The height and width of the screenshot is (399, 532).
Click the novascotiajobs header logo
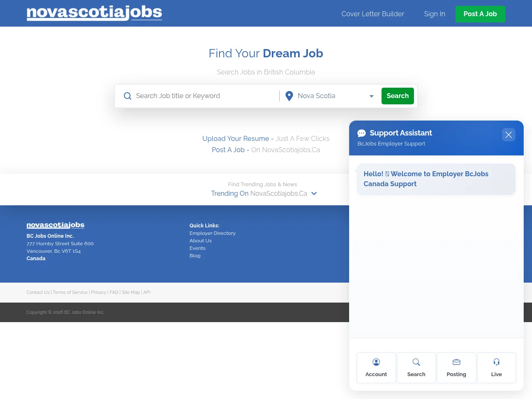pyautogui.click(x=94, y=13)
